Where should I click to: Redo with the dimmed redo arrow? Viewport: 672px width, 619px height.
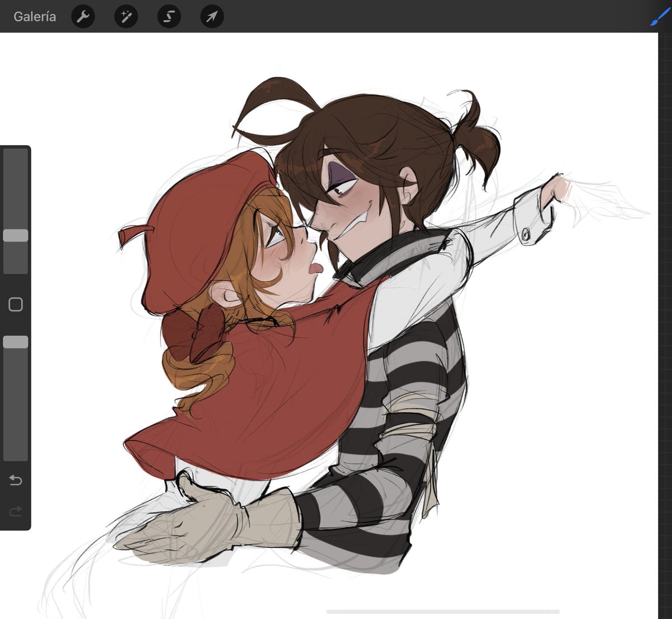[x=16, y=510]
